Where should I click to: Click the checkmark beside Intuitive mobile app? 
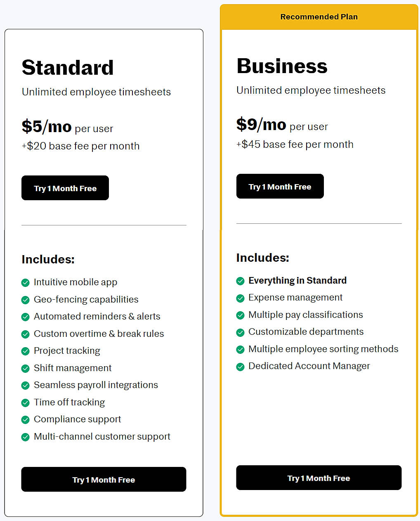(x=25, y=282)
